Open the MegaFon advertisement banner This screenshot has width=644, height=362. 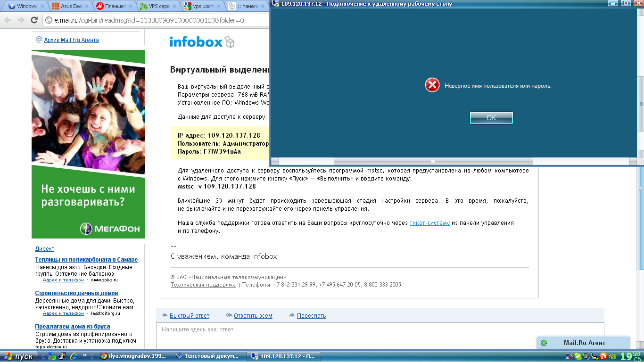pyautogui.click(x=88, y=144)
